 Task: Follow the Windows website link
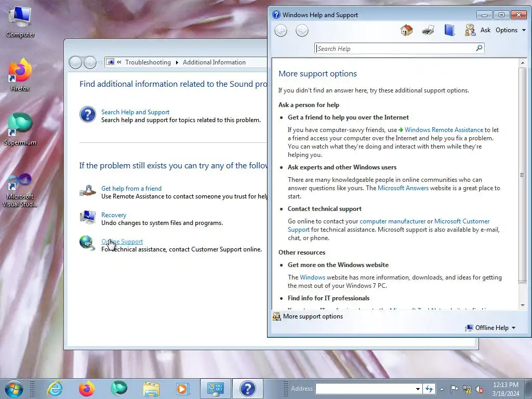tap(312, 277)
